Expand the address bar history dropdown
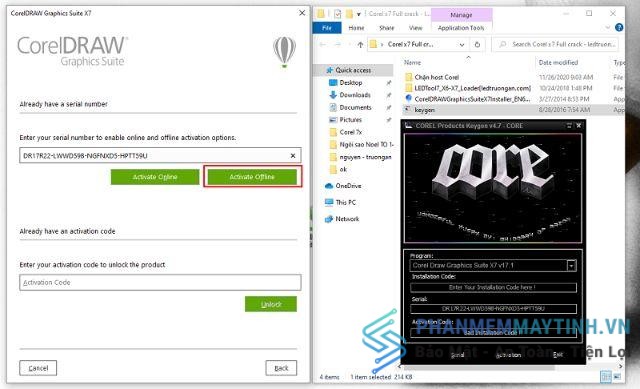The height and width of the screenshot is (389, 640). pyautogui.click(x=462, y=44)
